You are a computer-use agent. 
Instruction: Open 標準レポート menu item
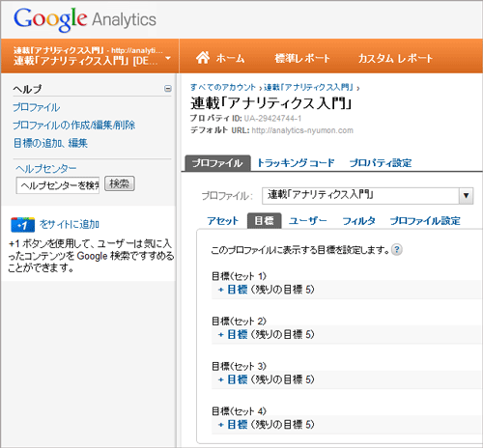point(302,58)
